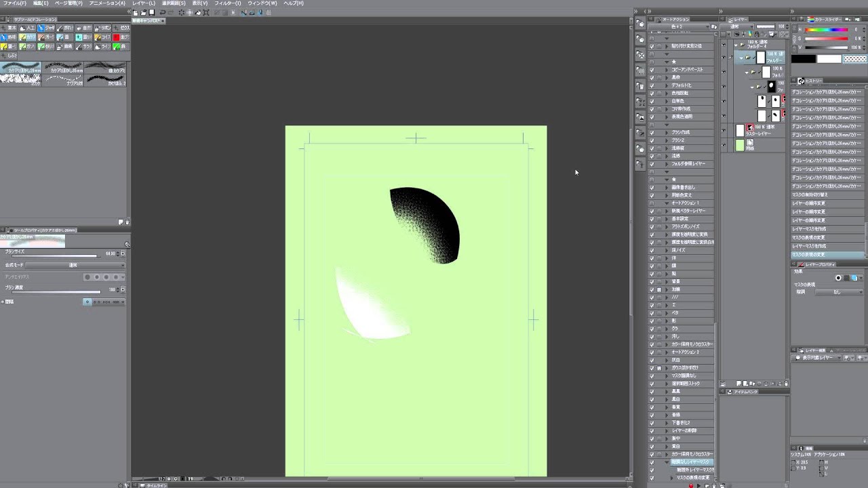Hide the ラスターレイヤー layer via its eye icon

724,130
